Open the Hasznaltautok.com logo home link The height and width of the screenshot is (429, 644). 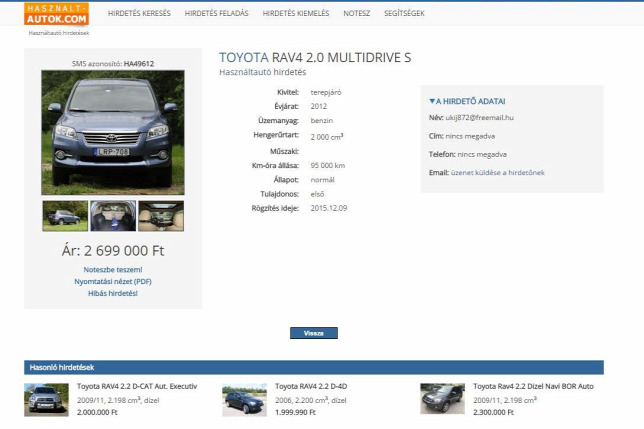(x=56, y=14)
